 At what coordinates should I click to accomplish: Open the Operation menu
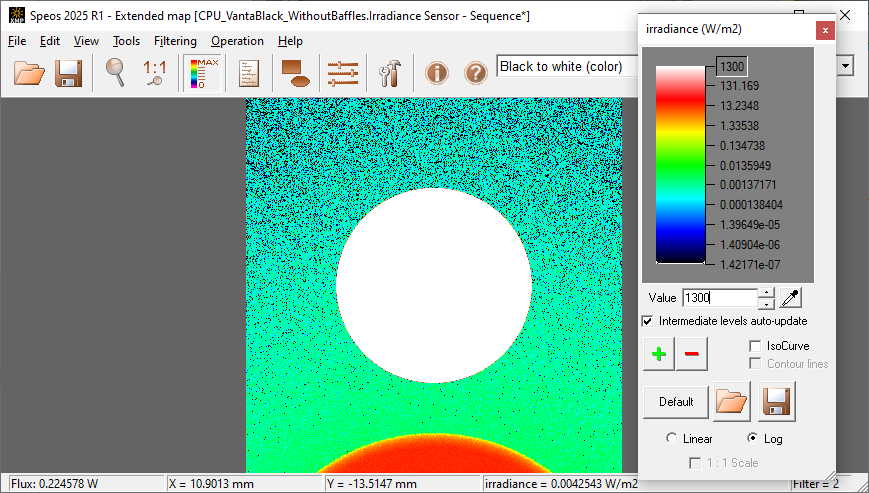pyautogui.click(x=237, y=41)
